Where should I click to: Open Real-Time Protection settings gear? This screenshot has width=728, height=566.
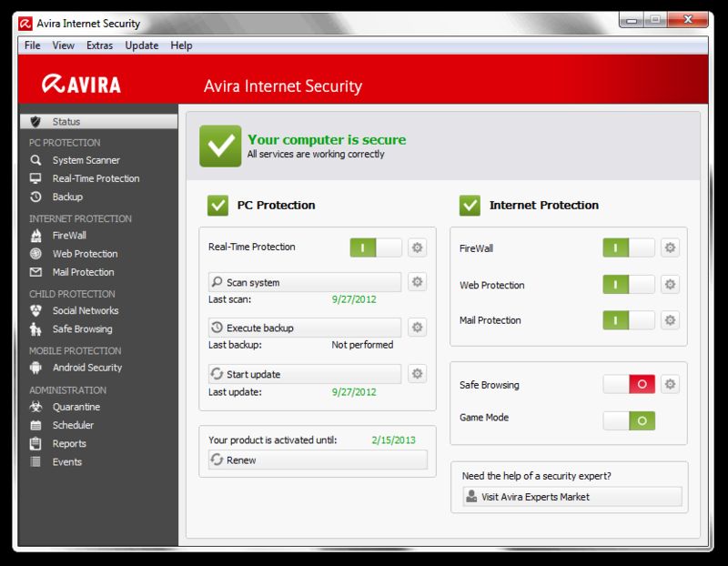418,248
